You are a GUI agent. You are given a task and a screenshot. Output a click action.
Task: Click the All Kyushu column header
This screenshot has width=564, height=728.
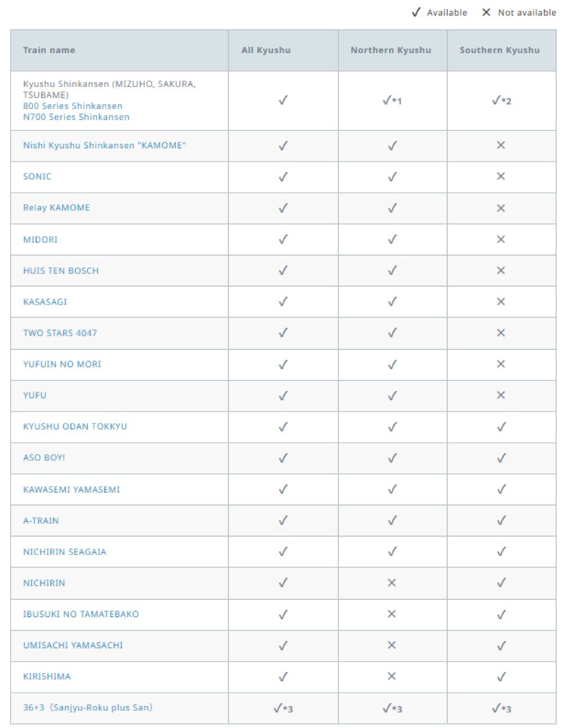[266, 50]
